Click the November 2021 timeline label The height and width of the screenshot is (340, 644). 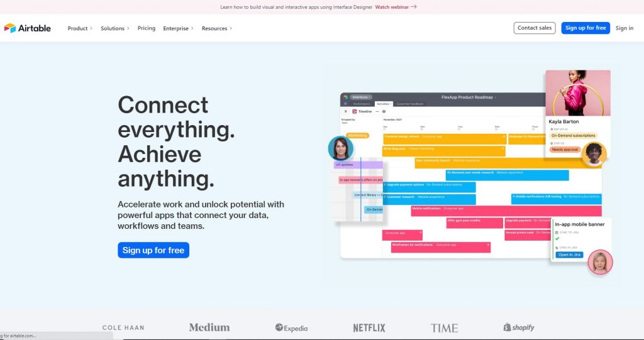pos(392,119)
